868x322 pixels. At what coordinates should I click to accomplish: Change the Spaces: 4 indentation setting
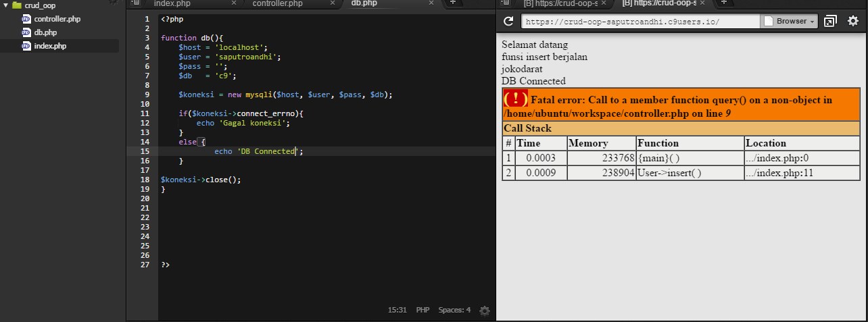[x=454, y=311]
